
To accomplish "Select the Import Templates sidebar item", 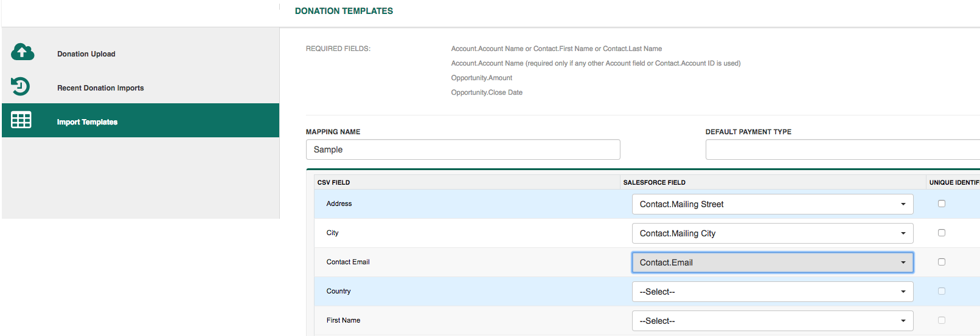I will (x=87, y=122).
